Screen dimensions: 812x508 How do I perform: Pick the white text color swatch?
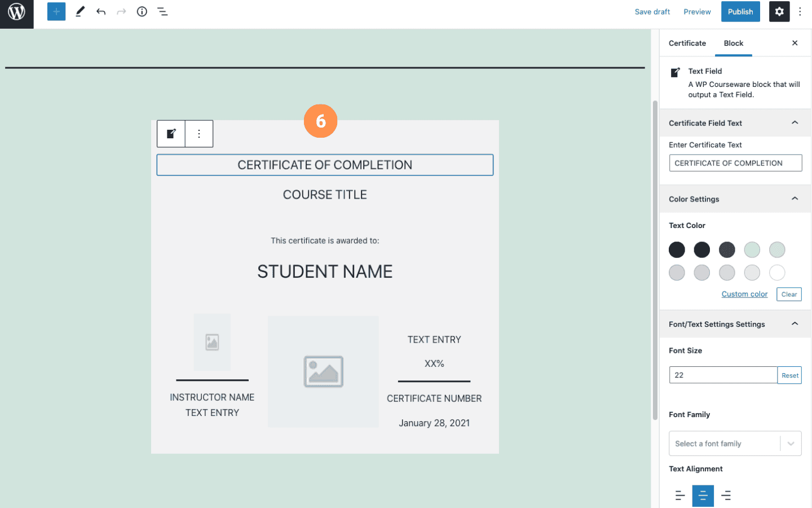coord(777,273)
